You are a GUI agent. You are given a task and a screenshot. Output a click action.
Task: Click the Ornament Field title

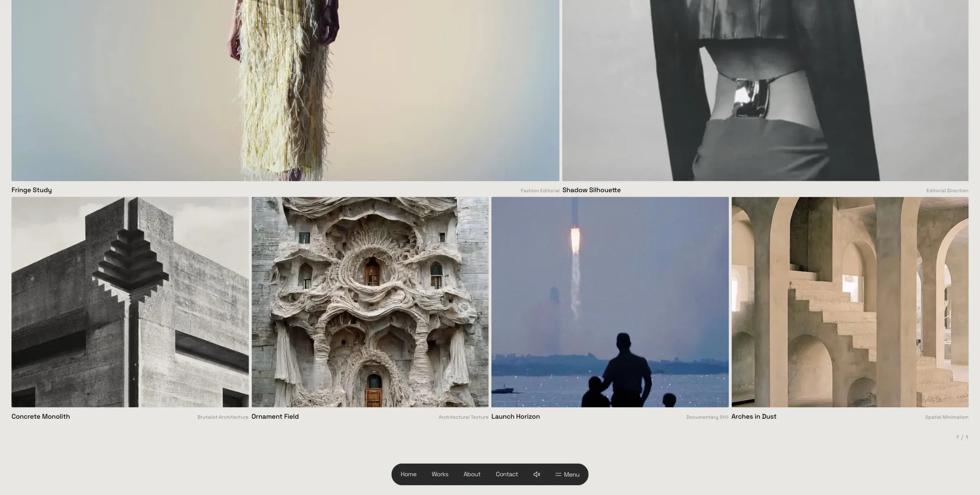click(x=275, y=417)
